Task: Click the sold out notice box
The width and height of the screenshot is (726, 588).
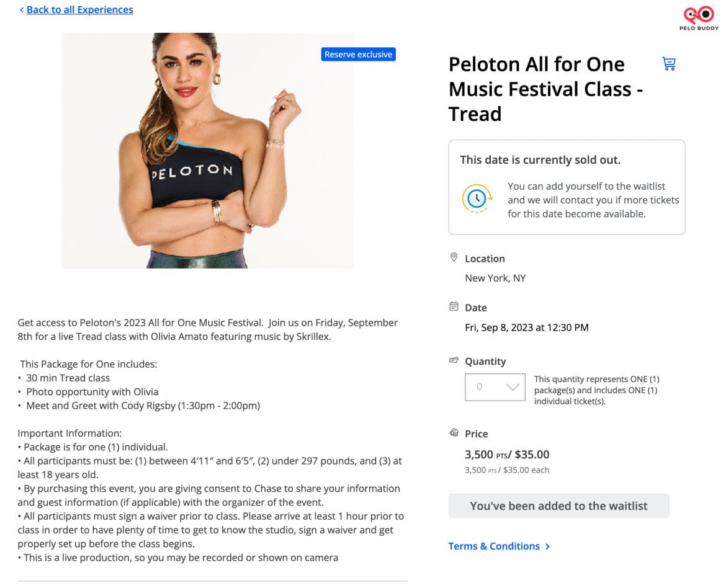Action: (567, 187)
